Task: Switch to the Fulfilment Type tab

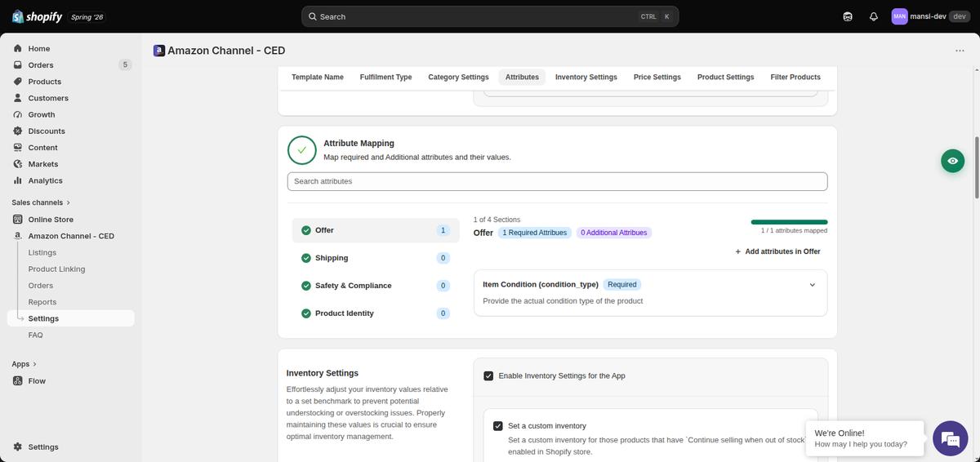Action: tap(385, 77)
